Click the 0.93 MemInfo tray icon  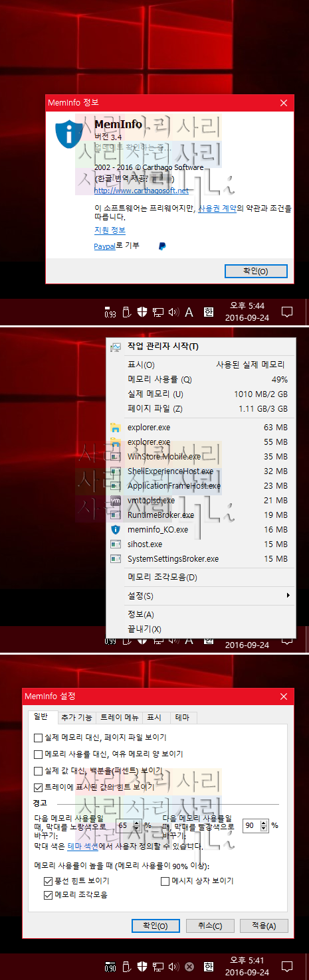(110, 313)
